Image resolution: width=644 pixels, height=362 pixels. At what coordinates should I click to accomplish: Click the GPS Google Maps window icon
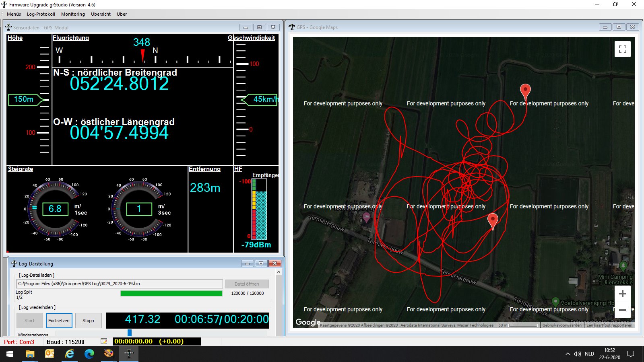pos(292,27)
